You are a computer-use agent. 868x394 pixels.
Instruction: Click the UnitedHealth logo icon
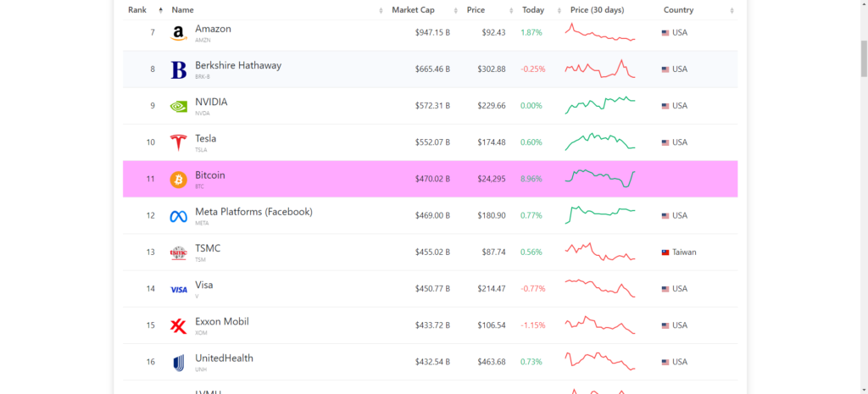point(178,363)
